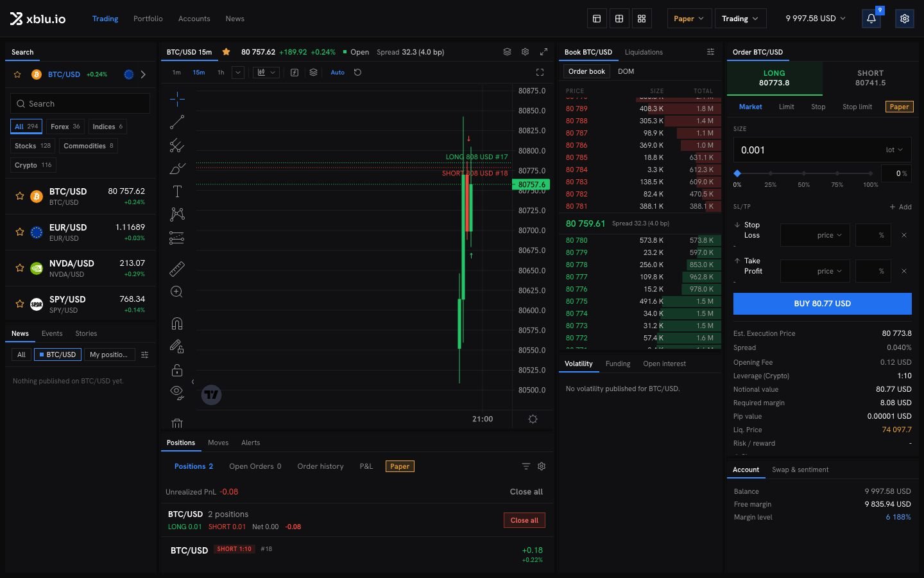The image size is (924, 578).
Task: Toggle hide all drawings eye icon
Action: (177, 392)
